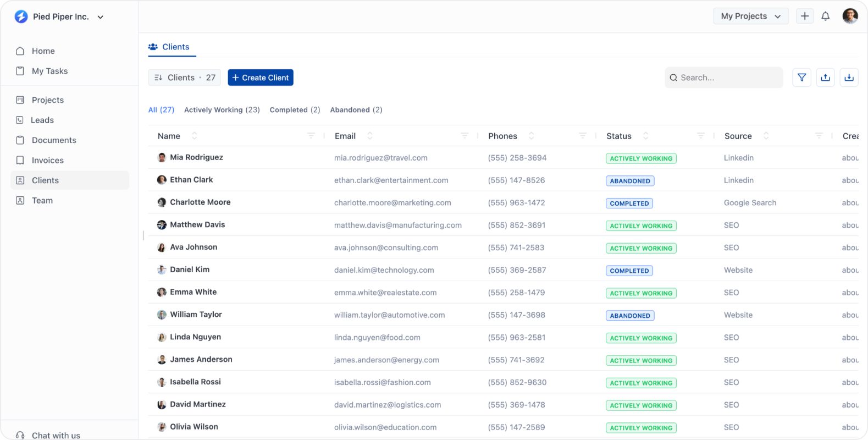Click the upload icon beside the filter
Screen dimensions: 868x440
(825, 78)
